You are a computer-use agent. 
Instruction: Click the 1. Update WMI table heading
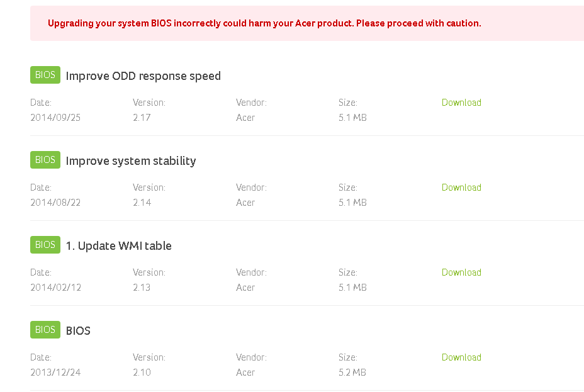click(x=118, y=246)
